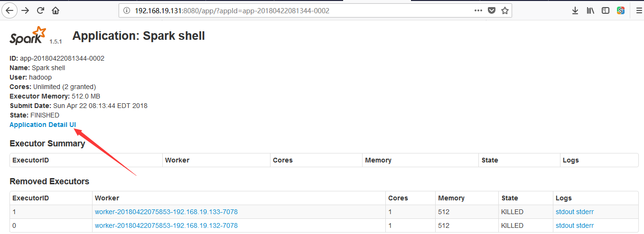Toggle the sidebar view icon

point(606,10)
